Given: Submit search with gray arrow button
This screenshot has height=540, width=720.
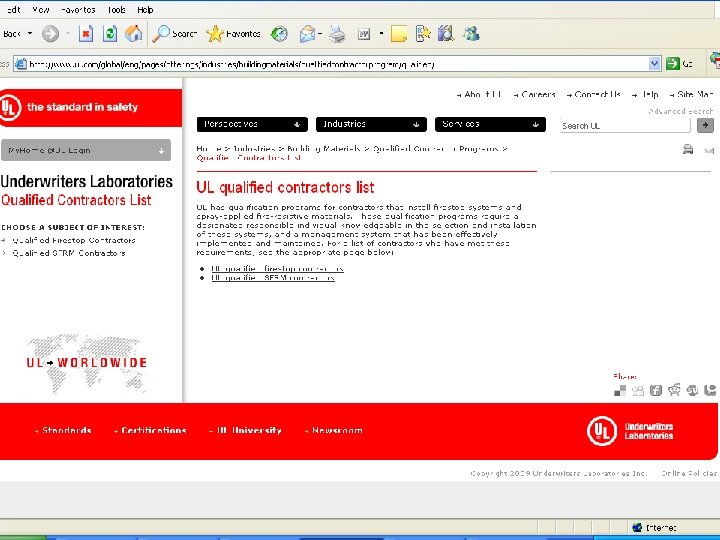Looking at the screenshot, I should tap(705, 125).
